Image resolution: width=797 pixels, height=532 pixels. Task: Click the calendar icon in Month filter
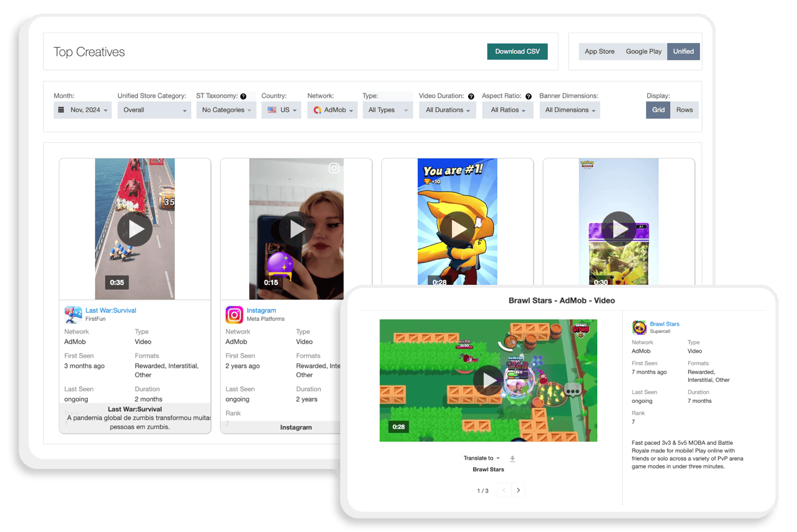[61, 110]
